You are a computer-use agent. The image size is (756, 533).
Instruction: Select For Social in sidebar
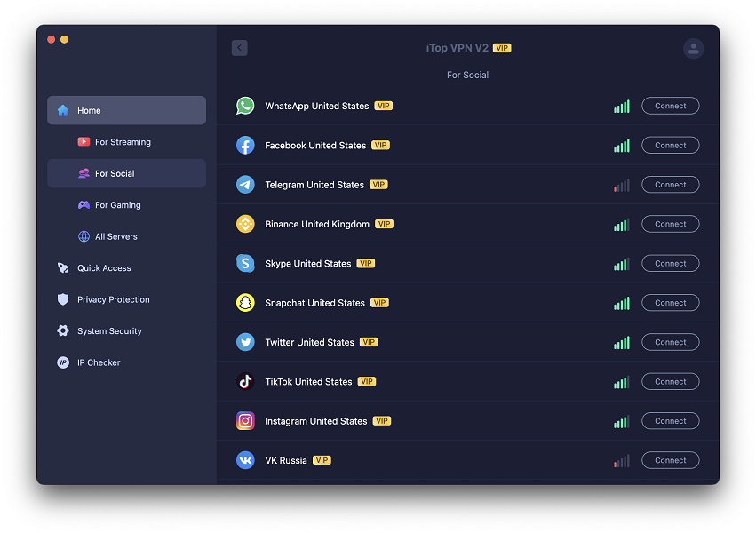click(126, 173)
